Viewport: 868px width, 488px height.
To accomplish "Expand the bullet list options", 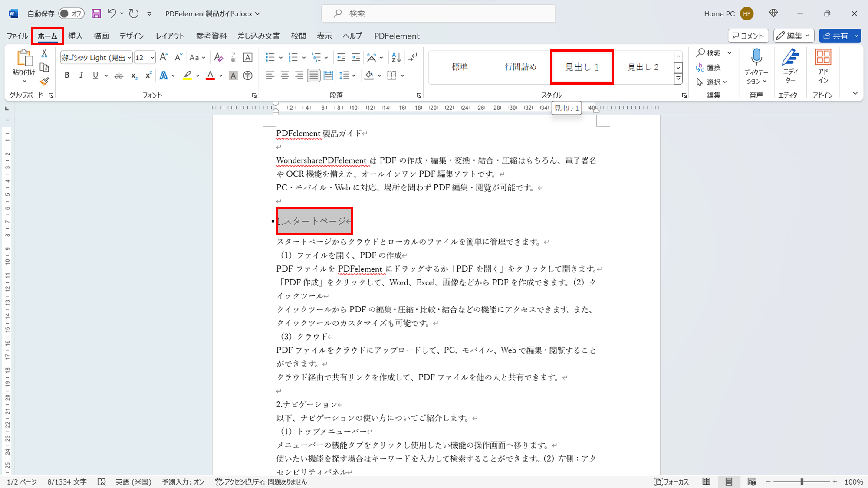I will 281,57.
